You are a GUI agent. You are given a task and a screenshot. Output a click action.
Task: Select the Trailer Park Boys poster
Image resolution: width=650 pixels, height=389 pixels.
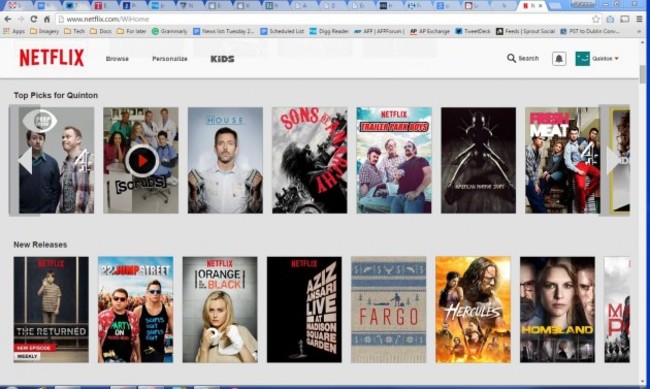click(394, 160)
